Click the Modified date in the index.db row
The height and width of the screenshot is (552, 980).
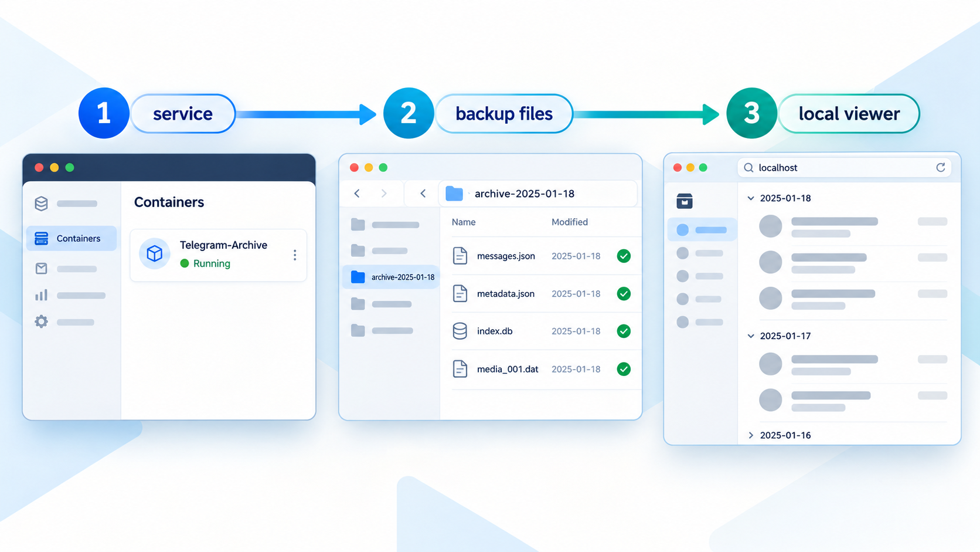[x=576, y=331]
